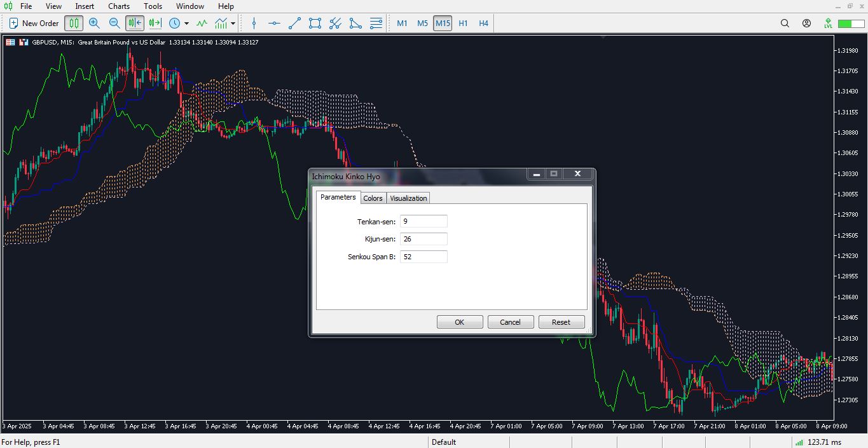
Task: Click the Reset button
Action: click(561, 322)
